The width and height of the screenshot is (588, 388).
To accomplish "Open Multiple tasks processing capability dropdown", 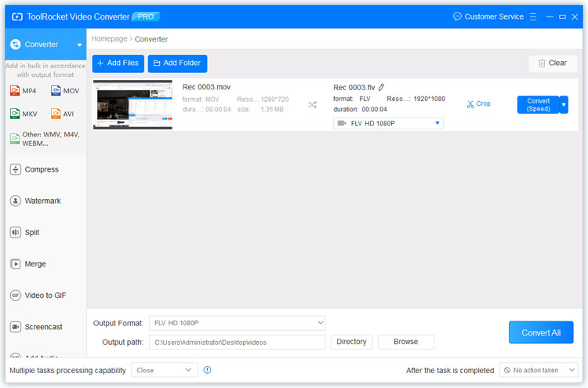I will (x=165, y=371).
